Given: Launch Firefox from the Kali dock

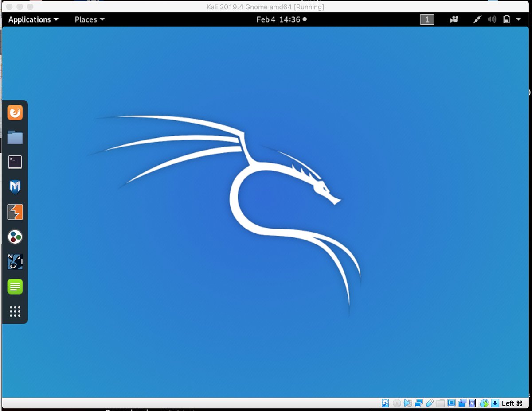Looking at the screenshot, I should click(15, 112).
